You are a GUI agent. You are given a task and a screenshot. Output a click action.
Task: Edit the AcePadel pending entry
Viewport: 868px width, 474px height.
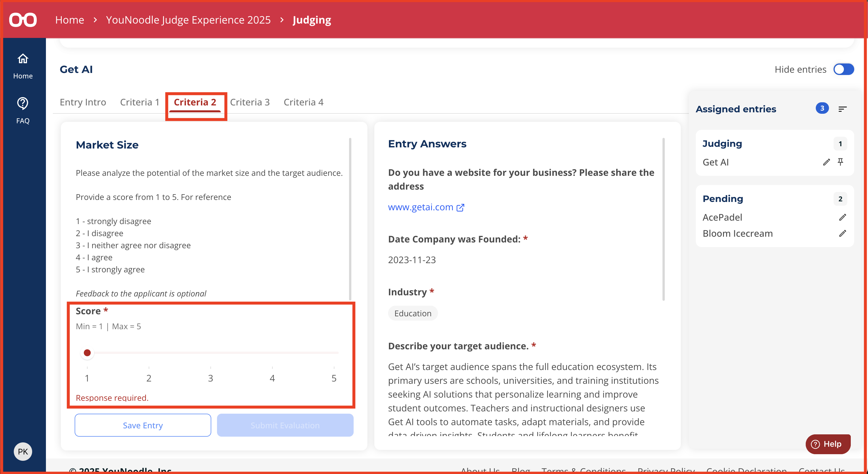[x=842, y=217]
